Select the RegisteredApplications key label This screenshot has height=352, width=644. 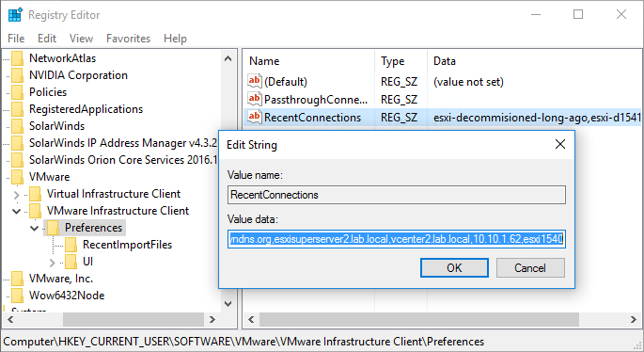click(x=86, y=109)
